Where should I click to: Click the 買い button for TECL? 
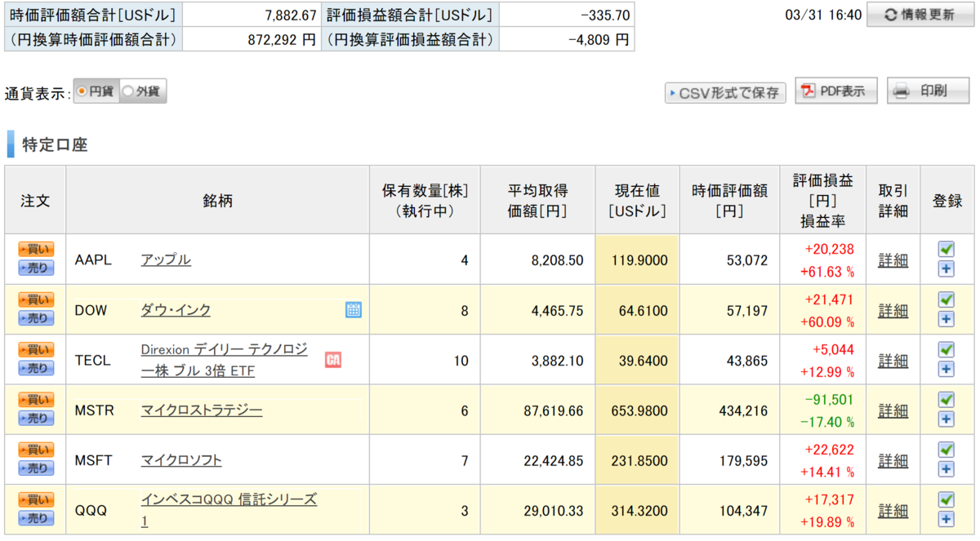click(36, 349)
